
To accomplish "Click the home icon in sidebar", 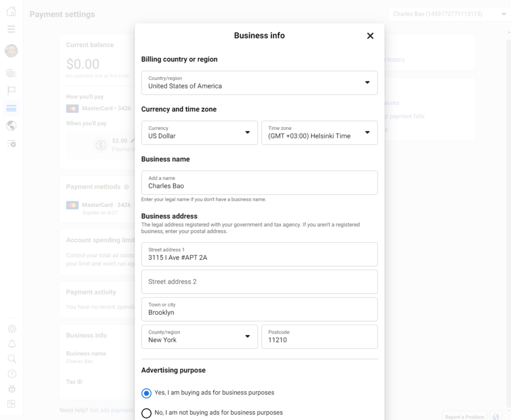I will click(11, 11).
